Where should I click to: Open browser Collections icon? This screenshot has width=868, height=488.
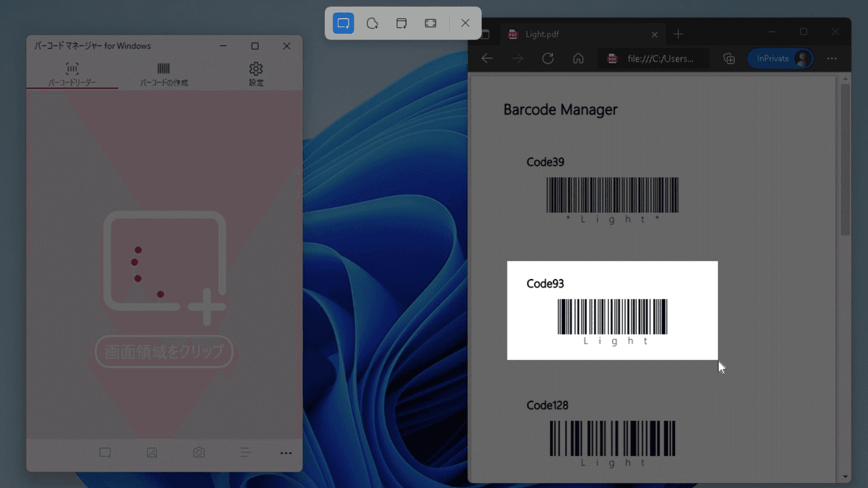pos(729,58)
